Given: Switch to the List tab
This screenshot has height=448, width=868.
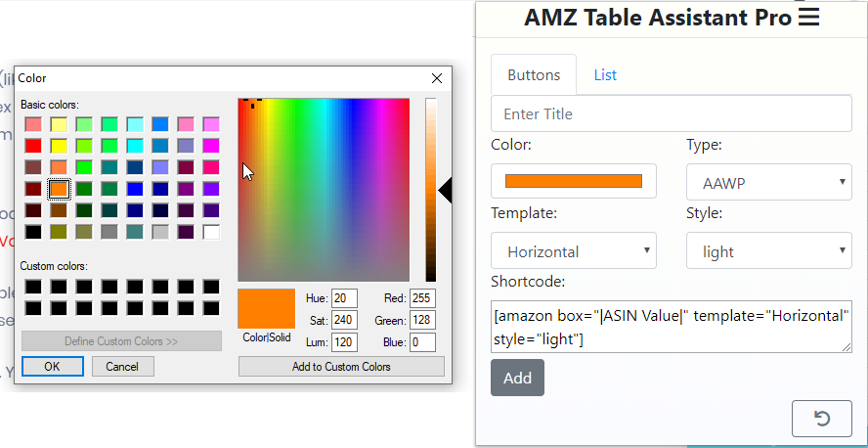Looking at the screenshot, I should 605,74.
